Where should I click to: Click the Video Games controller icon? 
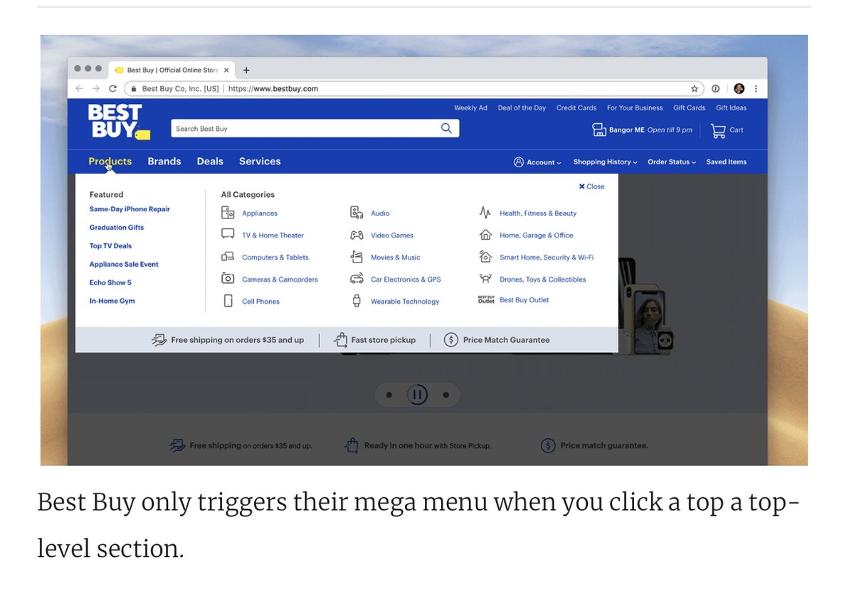click(x=357, y=235)
